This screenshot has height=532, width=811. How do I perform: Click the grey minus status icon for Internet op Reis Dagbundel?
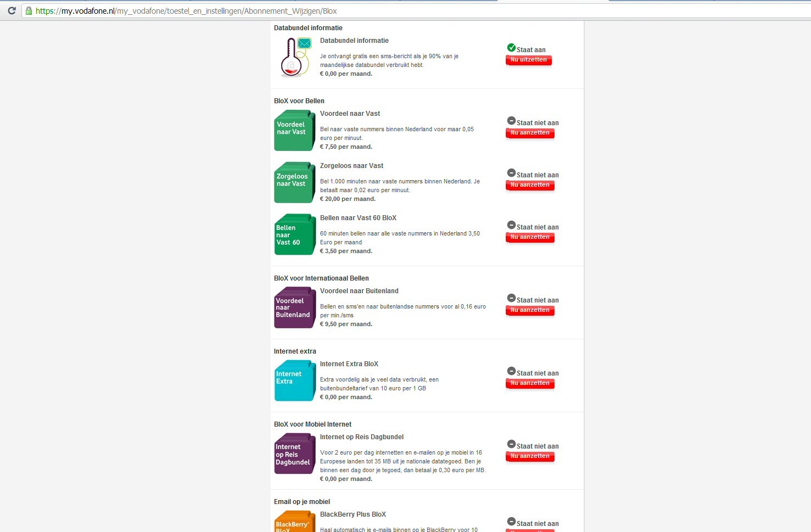(x=511, y=444)
